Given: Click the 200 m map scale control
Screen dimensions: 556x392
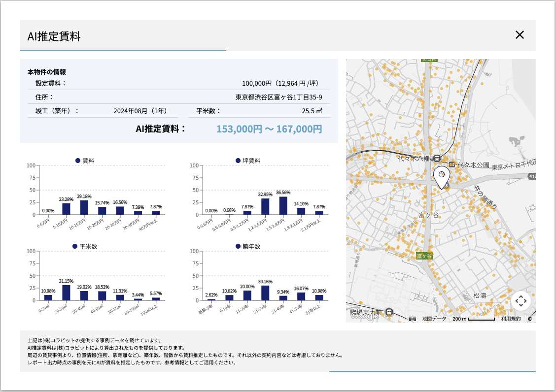Looking at the screenshot, I should pyautogui.click(x=473, y=319).
